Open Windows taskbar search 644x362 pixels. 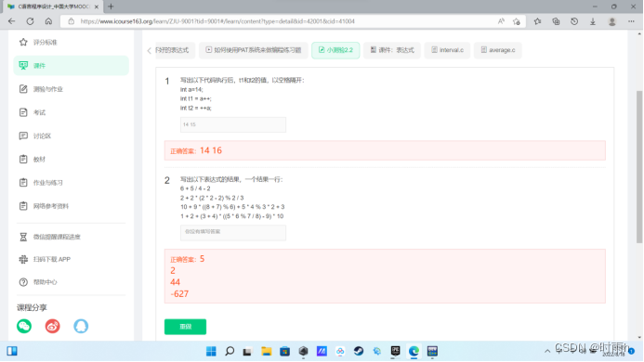click(x=230, y=352)
